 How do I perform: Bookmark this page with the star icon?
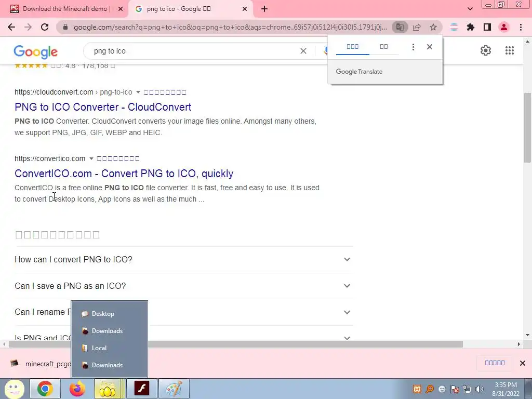pos(433,27)
